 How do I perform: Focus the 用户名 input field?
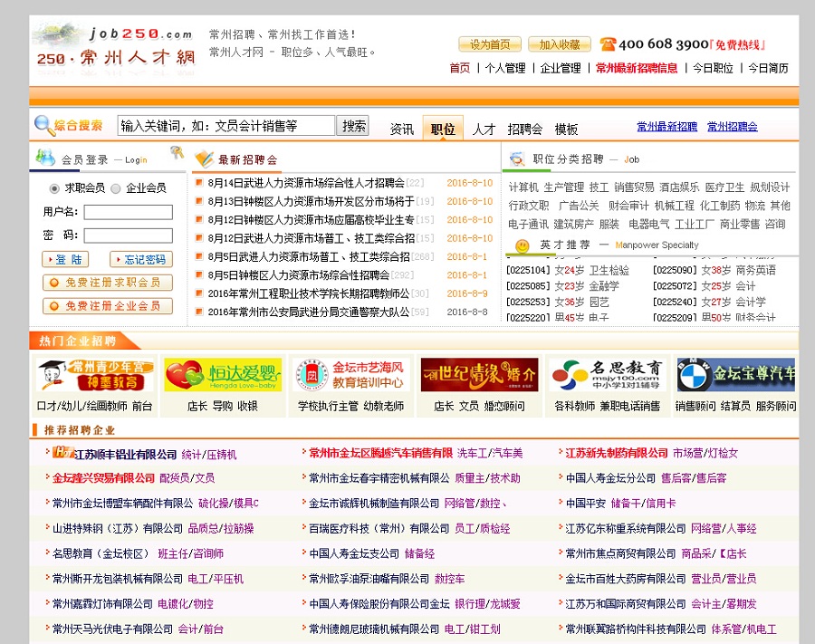[x=129, y=212]
